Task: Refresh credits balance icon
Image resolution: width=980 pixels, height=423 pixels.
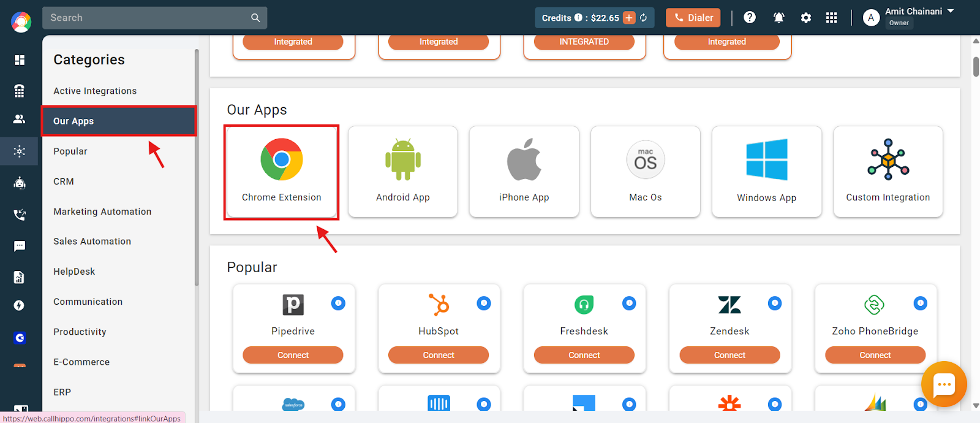Action: pyautogui.click(x=643, y=18)
